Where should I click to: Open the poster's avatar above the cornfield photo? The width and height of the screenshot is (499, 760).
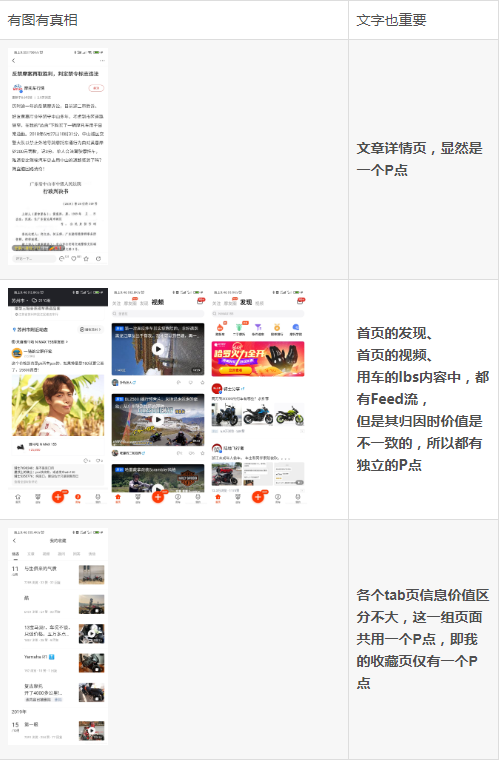[16, 352]
